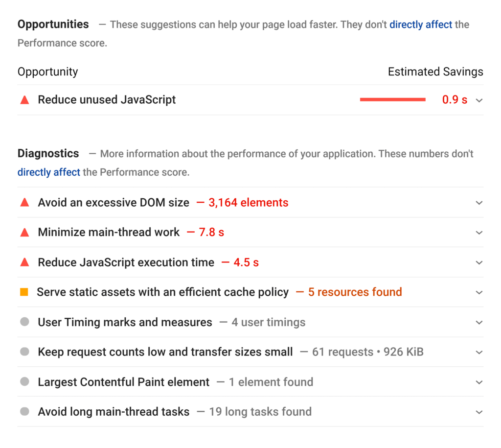Click the red triangle beside Reduce unused JavaScript
Screen dimensions: 501x448
[x=24, y=99]
